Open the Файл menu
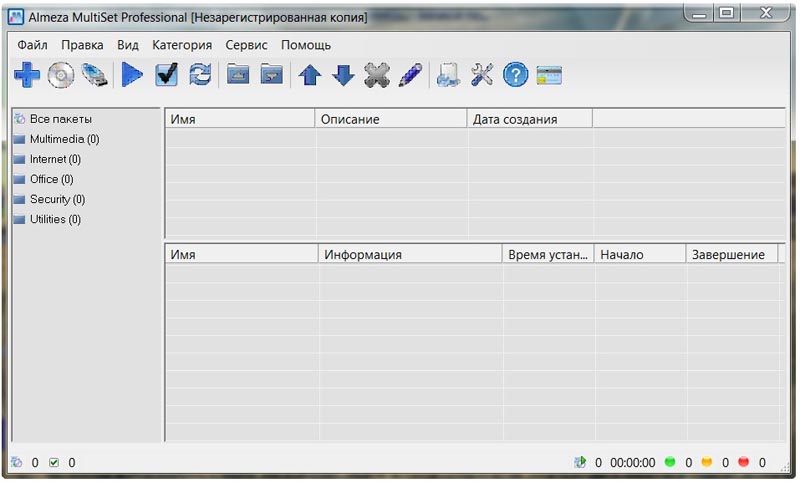This screenshot has width=800, height=483. pyautogui.click(x=32, y=45)
